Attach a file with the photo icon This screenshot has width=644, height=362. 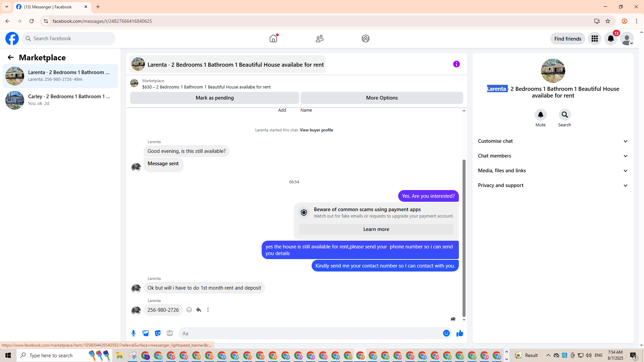click(146, 333)
